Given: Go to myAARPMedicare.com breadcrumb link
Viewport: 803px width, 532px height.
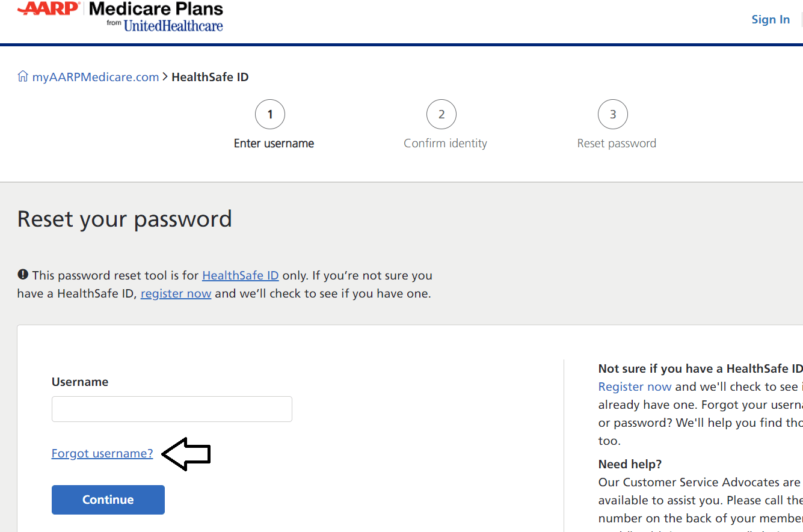Looking at the screenshot, I should [96, 77].
